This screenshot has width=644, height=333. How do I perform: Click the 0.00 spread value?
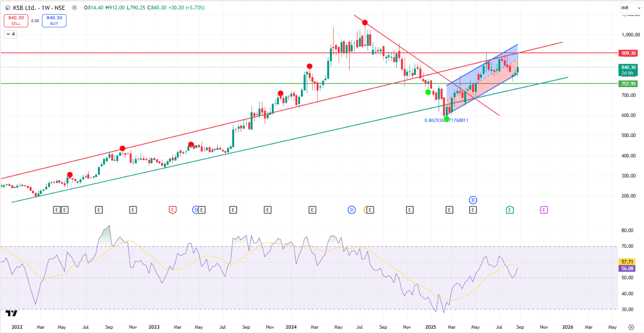35,21
